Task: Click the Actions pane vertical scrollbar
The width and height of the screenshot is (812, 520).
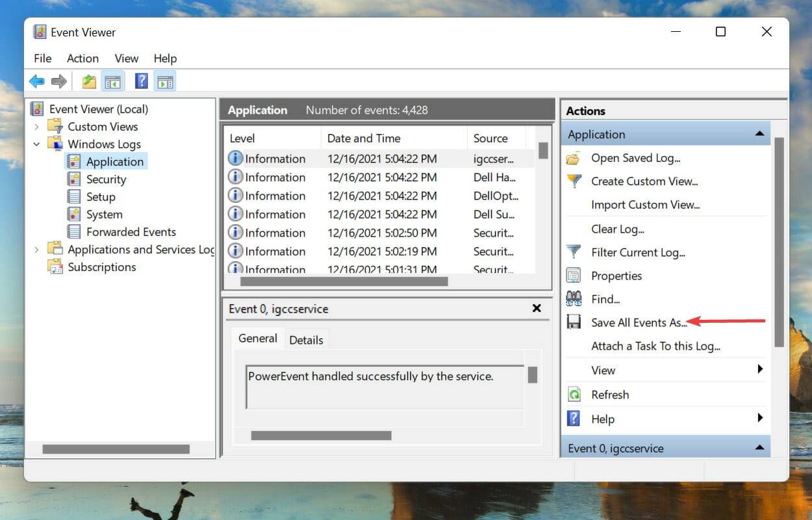Action: [x=779, y=242]
